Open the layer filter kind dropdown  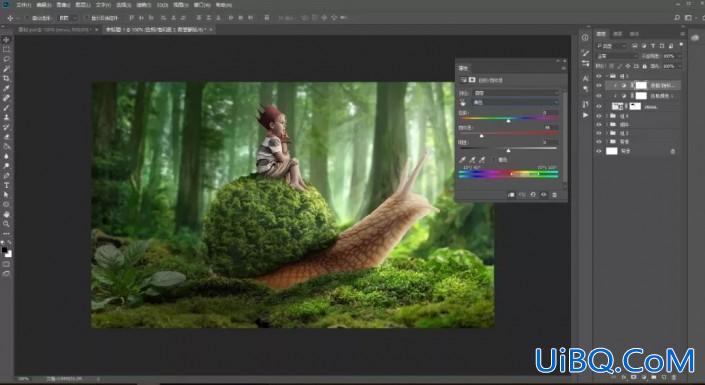click(611, 45)
